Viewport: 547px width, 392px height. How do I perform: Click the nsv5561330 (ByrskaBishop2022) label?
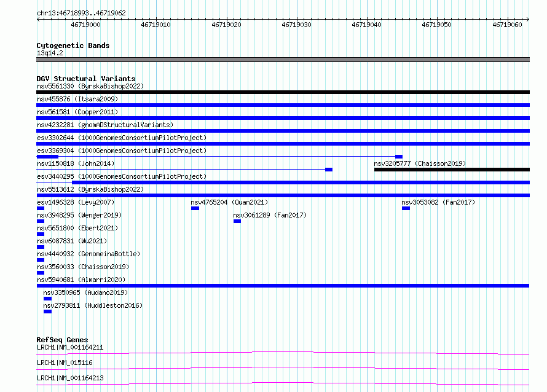[x=90, y=86]
